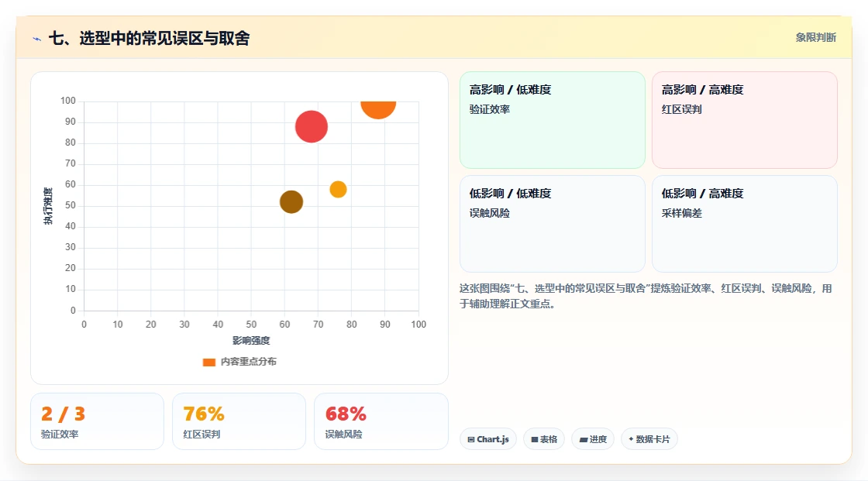
Task: Select the 进度 tag chip
Action: (x=593, y=439)
